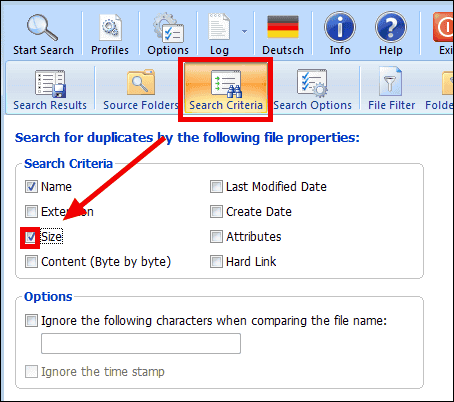Click the Attributes label text
The width and height of the screenshot is (454, 402).
(x=254, y=237)
